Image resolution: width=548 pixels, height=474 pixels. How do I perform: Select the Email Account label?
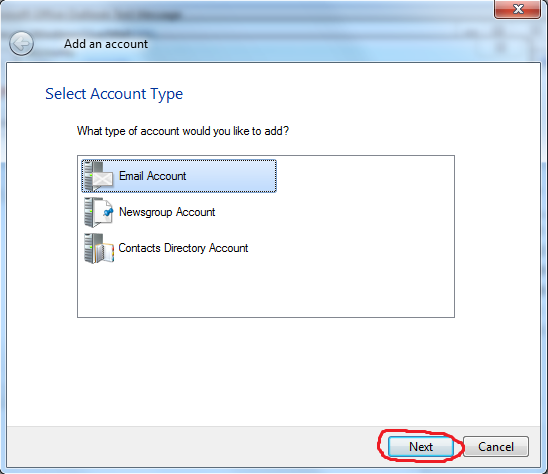152,176
